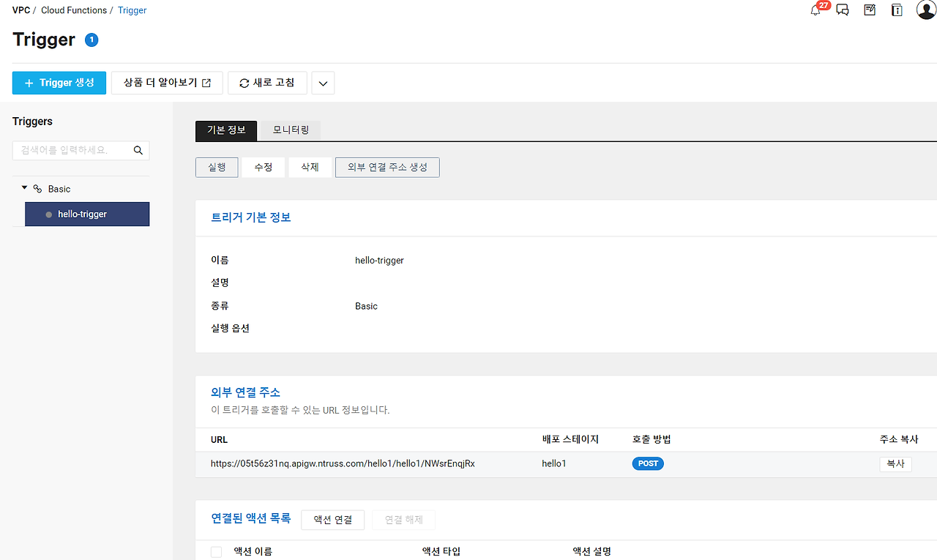The width and height of the screenshot is (937, 560).
Task: Switch to the 기본 정보 tab
Action: [226, 130]
